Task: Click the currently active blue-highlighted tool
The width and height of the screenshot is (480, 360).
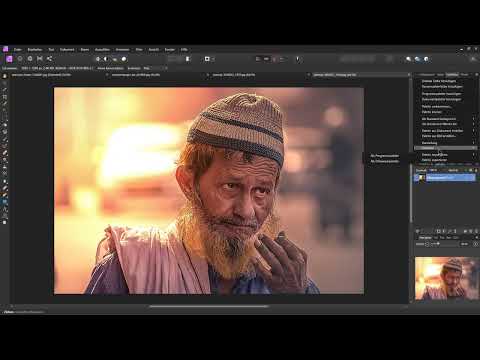Action: pos(5,202)
